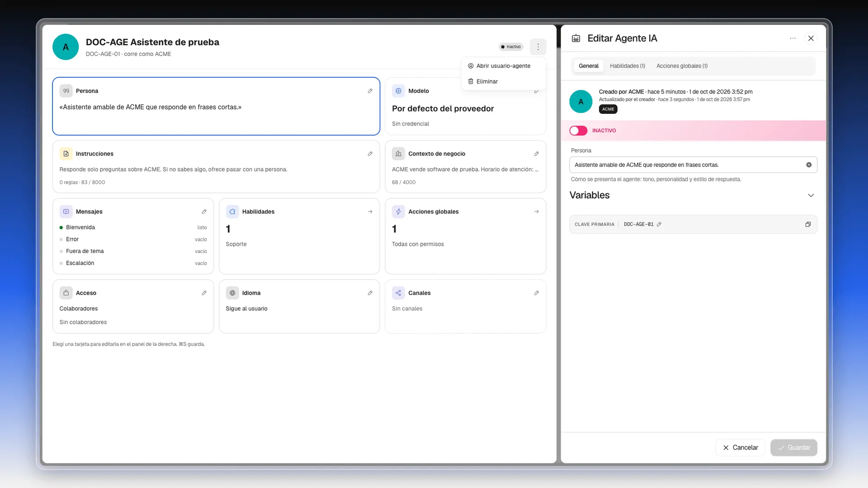Toggle the INACTIVO switch on
Image resolution: width=868 pixels, height=488 pixels.
click(578, 131)
